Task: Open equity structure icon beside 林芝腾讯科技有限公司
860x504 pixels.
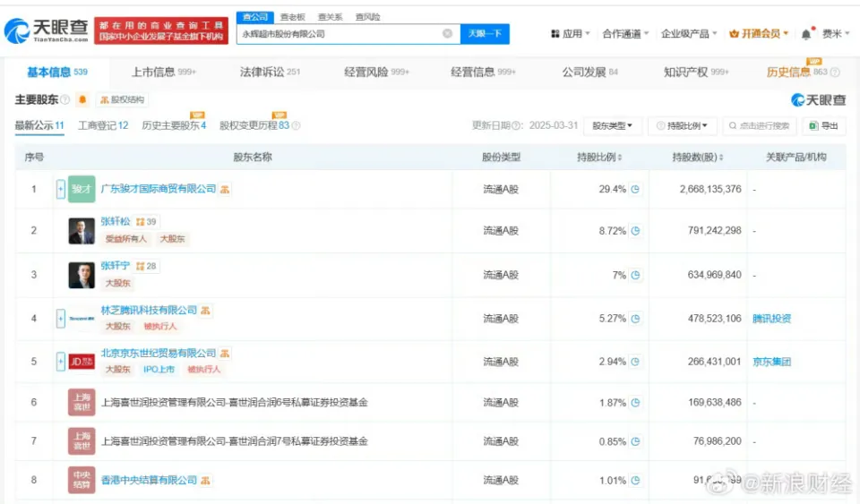Action: [205, 311]
